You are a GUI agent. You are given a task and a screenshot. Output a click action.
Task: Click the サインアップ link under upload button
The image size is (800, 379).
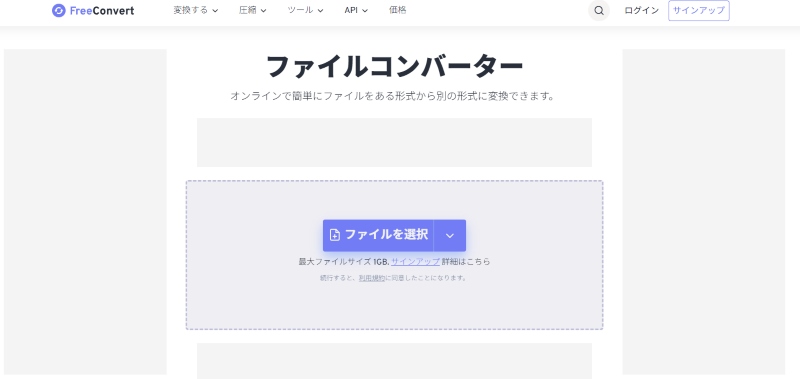click(x=415, y=262)
